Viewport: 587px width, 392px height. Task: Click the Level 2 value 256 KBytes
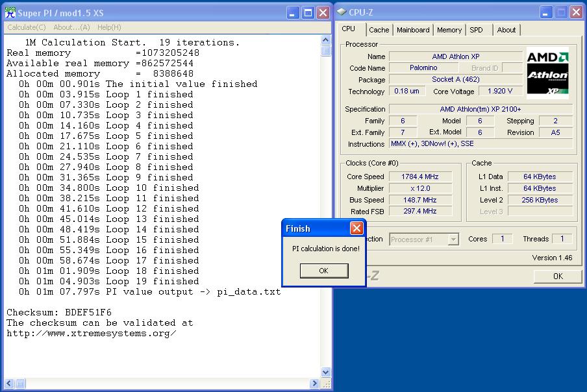540,200
